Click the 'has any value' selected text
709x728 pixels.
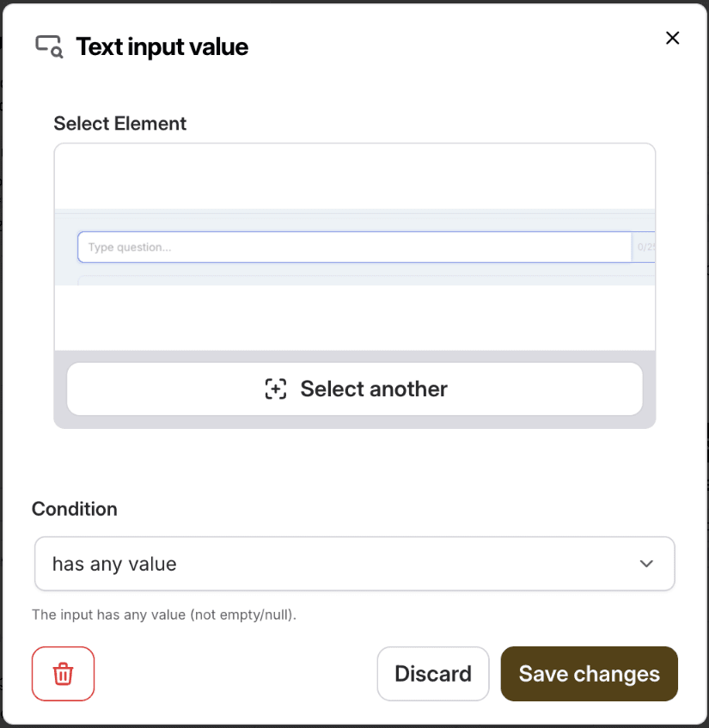[114, 564]
